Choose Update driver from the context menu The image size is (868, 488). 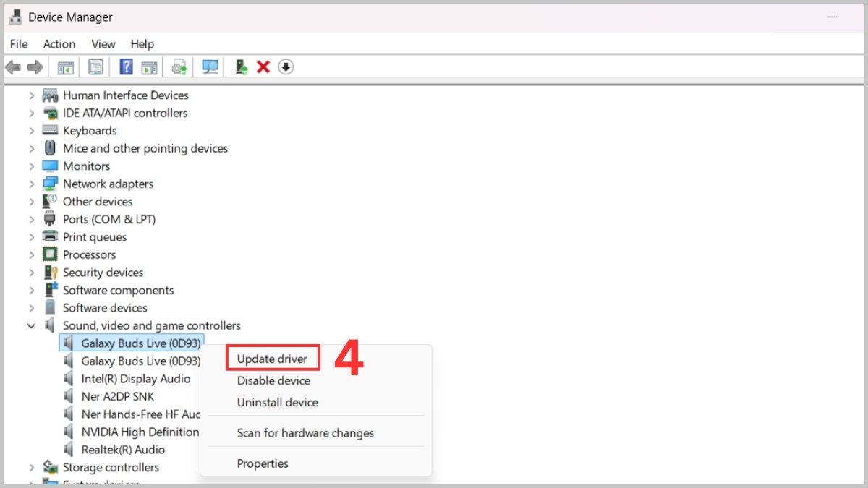click(x=272, y=359)
